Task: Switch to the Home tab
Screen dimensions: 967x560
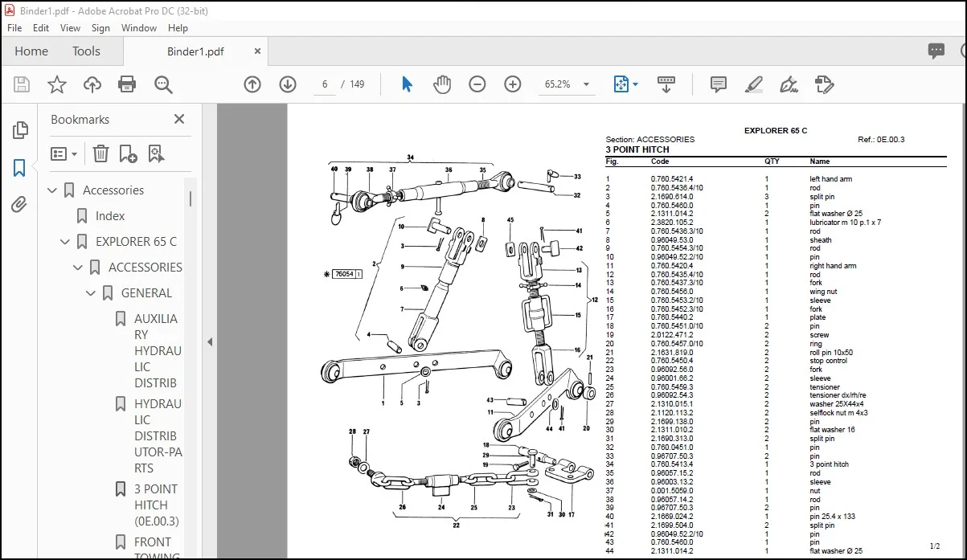Action: [31, 51]
